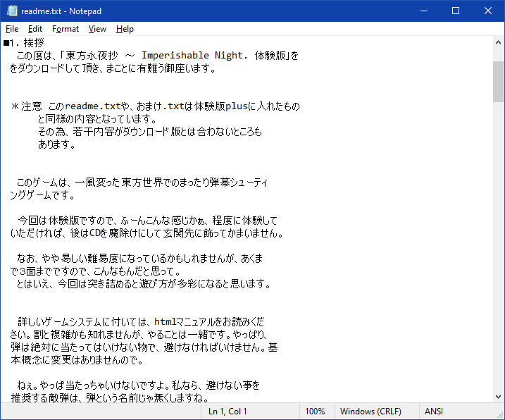Open the Format menu

click(x=66, y=29)
